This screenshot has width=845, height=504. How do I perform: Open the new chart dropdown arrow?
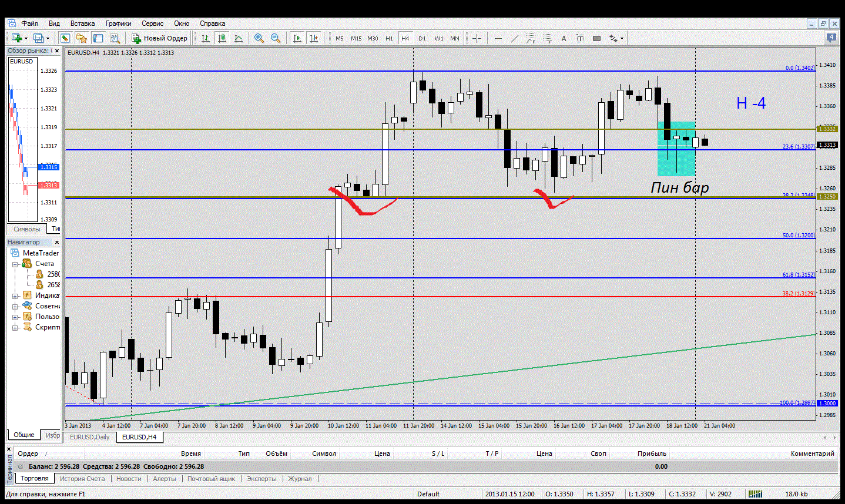(26, 38)
